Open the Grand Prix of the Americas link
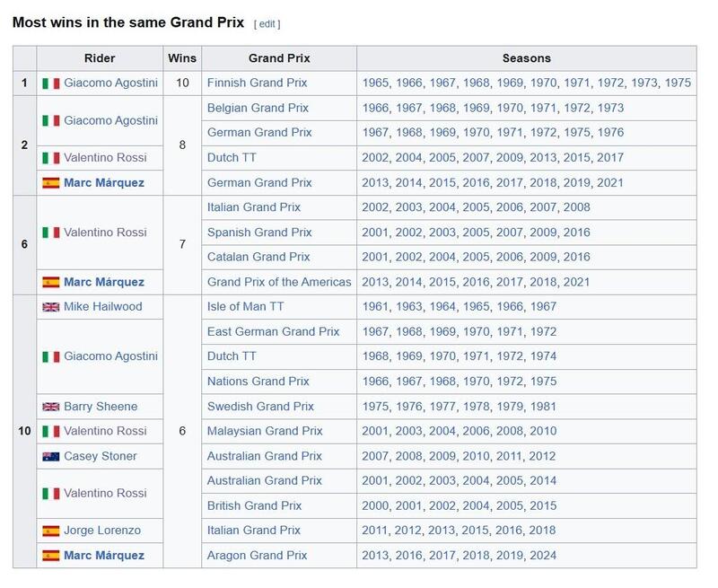The image size is (718, 588). click(x=279, y=282)
